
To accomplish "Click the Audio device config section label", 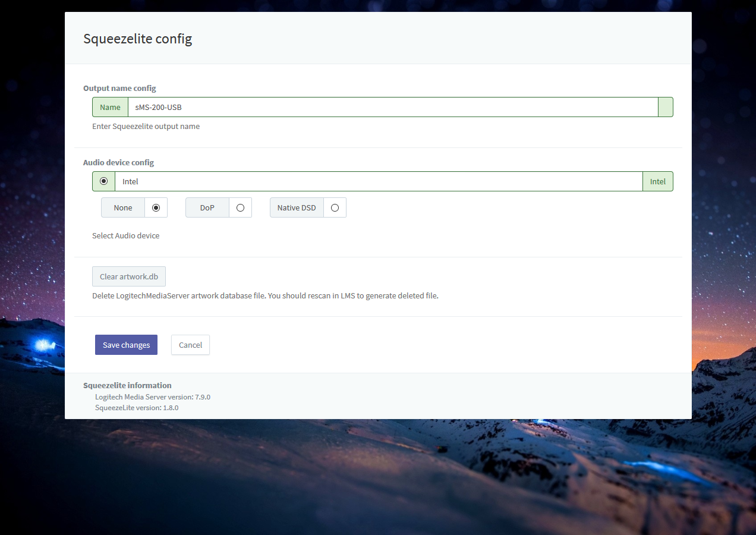I will (118, 162).
